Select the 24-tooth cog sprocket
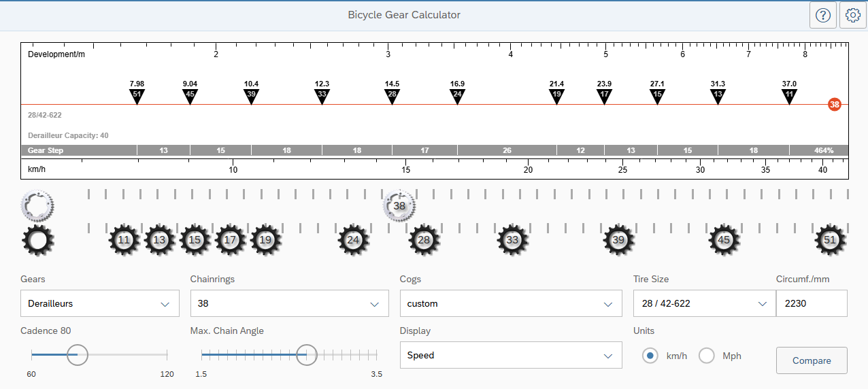 click(353, 240)
